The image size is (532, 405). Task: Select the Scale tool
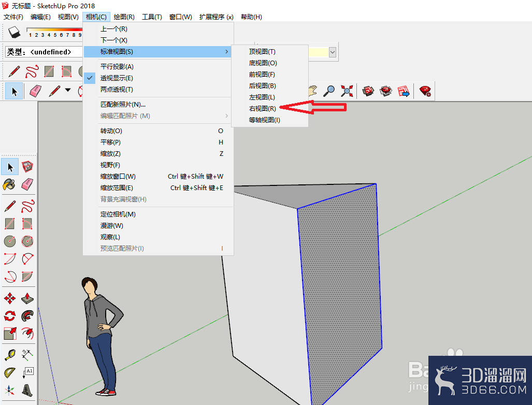click(x=9, y=334)
